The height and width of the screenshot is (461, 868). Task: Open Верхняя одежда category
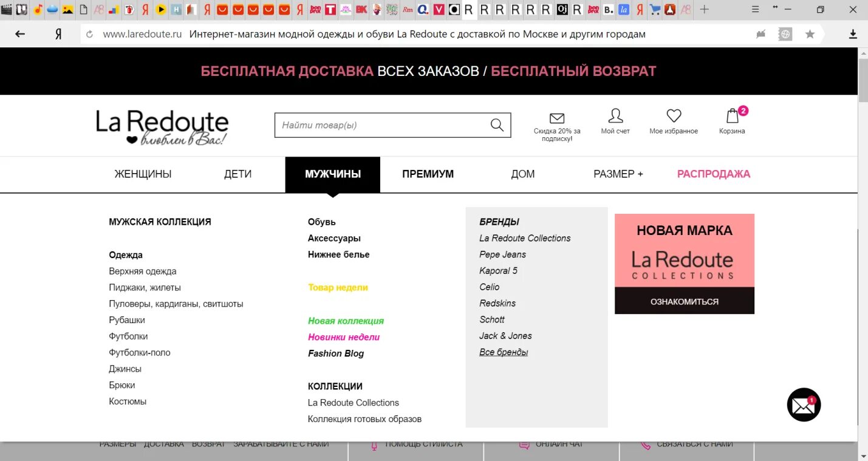[x=143, y=271]
